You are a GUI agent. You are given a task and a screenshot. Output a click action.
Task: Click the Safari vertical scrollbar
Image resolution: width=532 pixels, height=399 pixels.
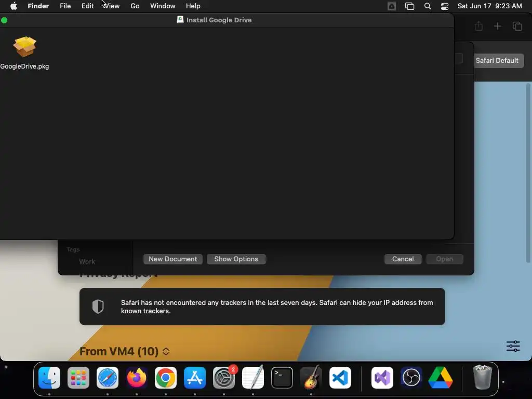click(528, 173)
